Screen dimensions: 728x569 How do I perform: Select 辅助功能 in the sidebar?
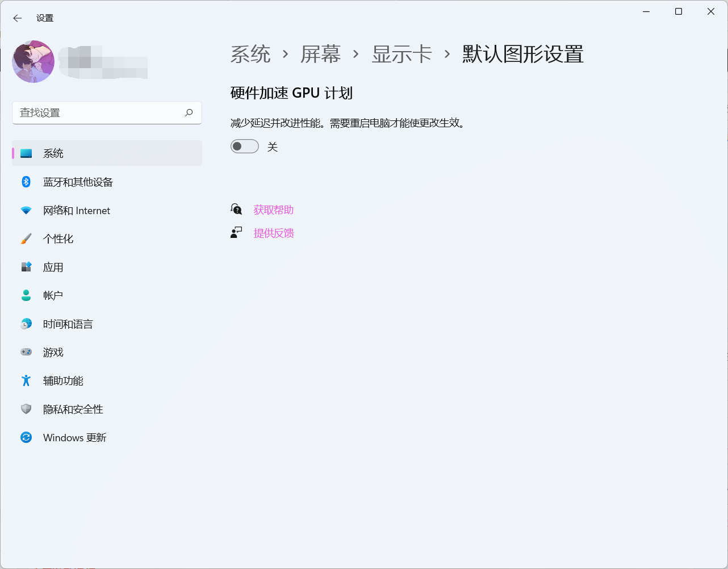coord(63,381)
